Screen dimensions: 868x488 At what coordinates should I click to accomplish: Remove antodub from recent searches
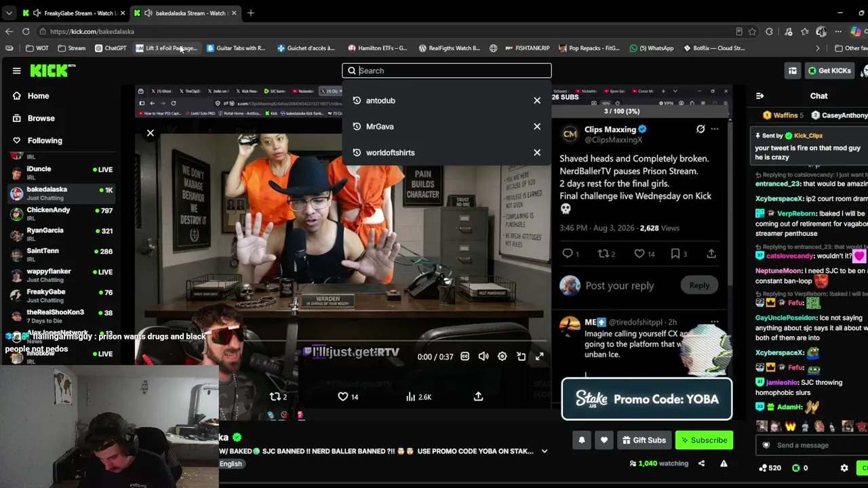537,100
